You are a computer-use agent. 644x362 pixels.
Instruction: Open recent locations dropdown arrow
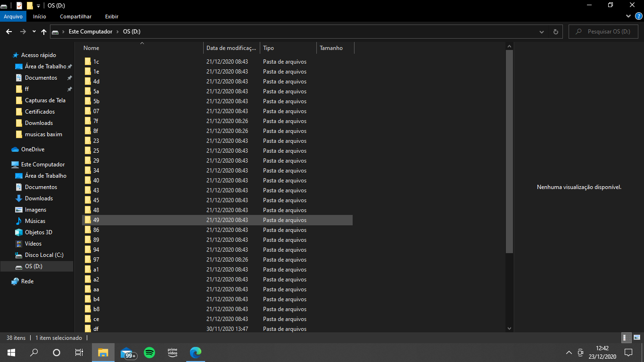[x=34, y=32]
